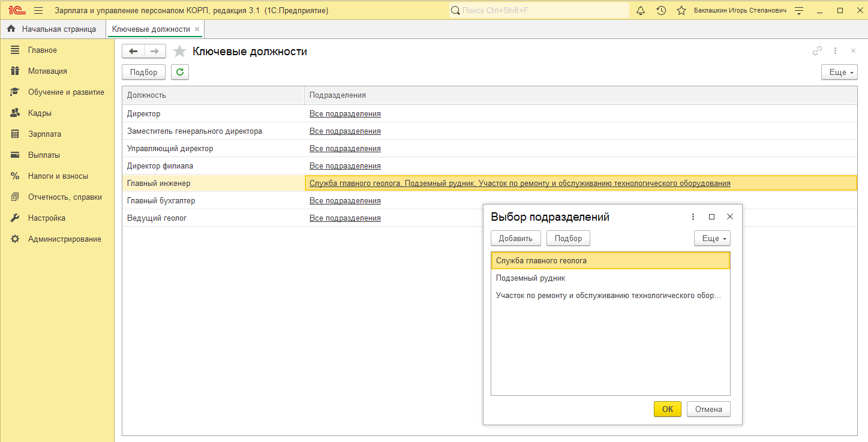868x442 pixels.
Task: Expand main list Еще dropdown
Action: click(839, 72)
